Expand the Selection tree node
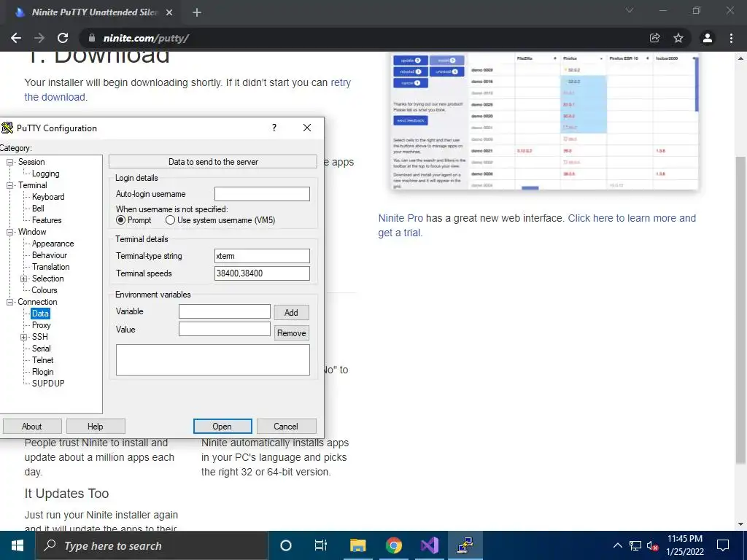This screenshot has width=747, height=560. (x=23, y=279)
